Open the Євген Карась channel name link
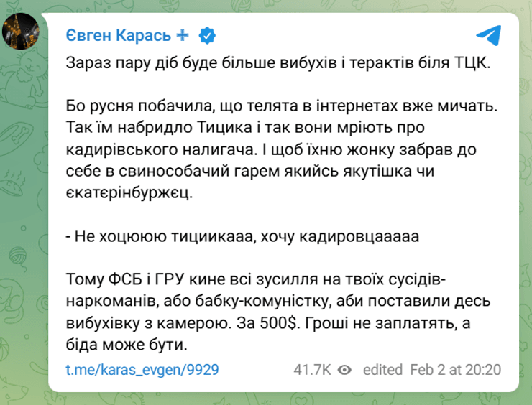Screen dimensions: 532x405 click(119, 34)
